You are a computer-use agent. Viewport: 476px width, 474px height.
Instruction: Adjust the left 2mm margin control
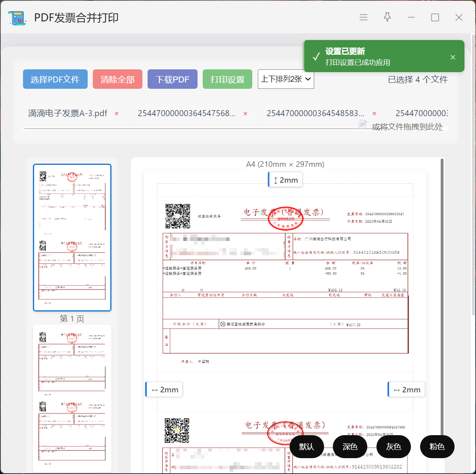[165, 390]
